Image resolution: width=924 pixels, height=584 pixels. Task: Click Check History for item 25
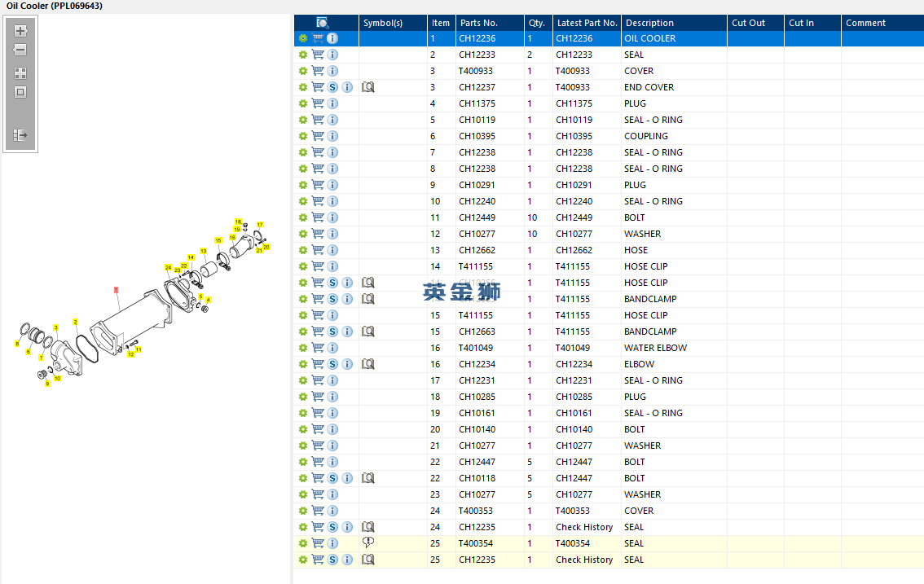(x=584, y=560)
